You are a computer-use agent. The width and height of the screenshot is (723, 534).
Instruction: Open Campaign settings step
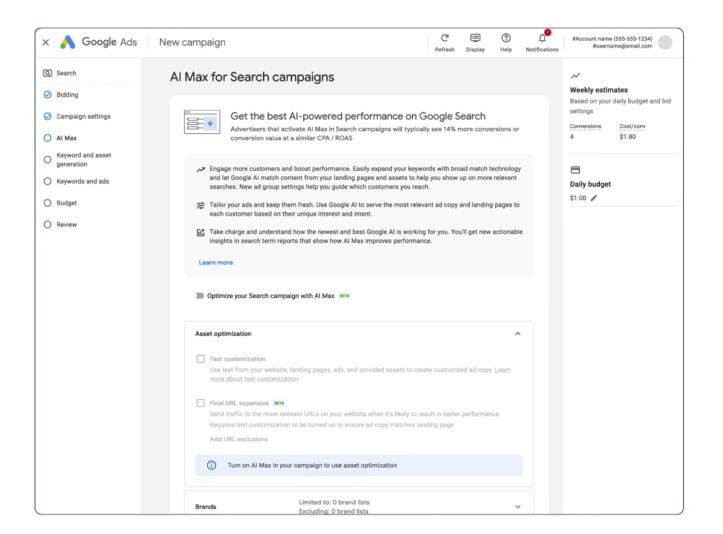(83, 116)
